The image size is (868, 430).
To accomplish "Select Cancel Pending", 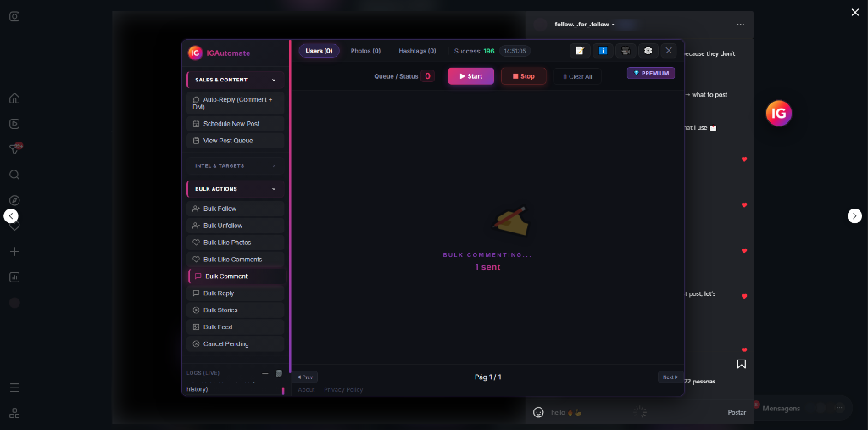I will point(236,344).
